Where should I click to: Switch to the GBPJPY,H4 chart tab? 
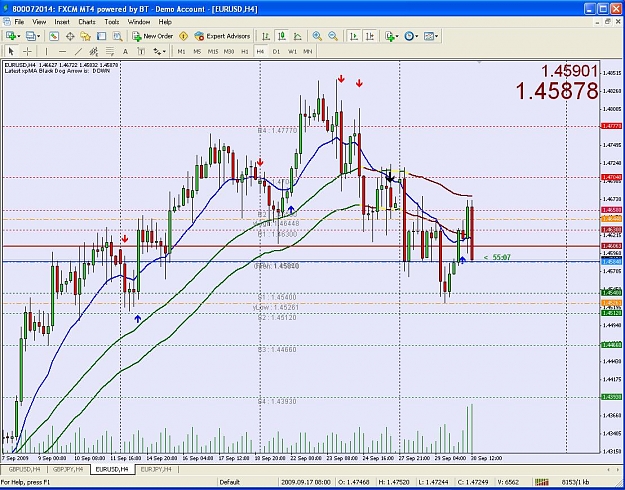(x=68, y=469)
